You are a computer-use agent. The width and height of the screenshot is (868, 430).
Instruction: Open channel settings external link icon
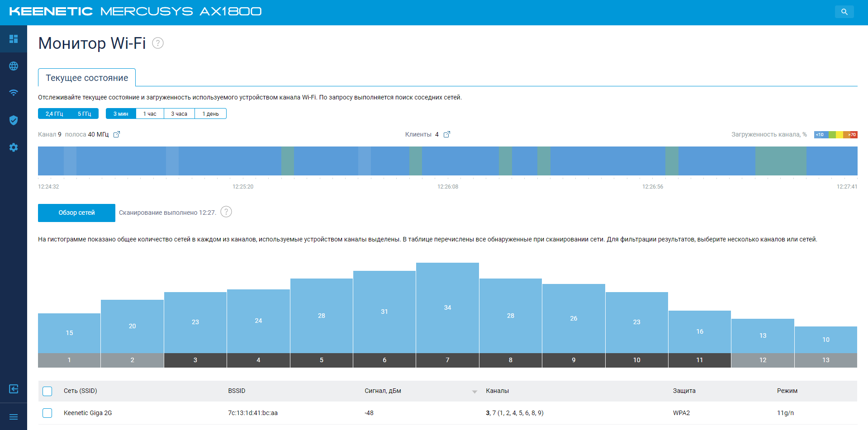click(x=117, y=134)
